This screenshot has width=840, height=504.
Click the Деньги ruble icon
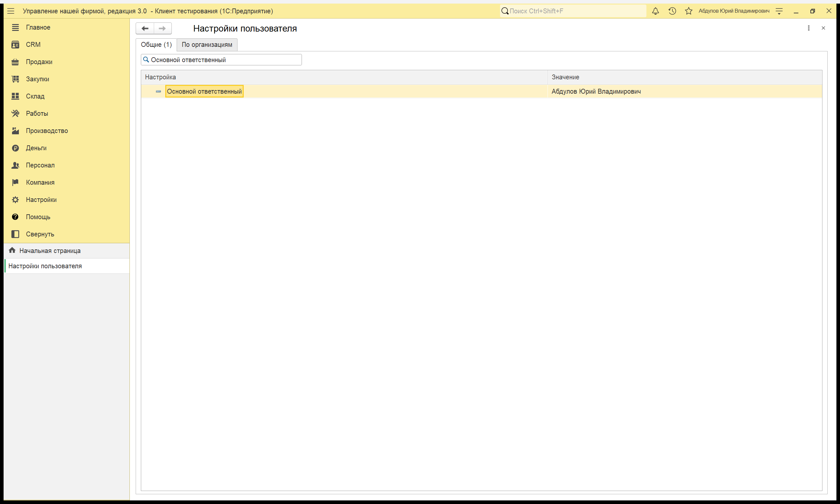(15, 148)
